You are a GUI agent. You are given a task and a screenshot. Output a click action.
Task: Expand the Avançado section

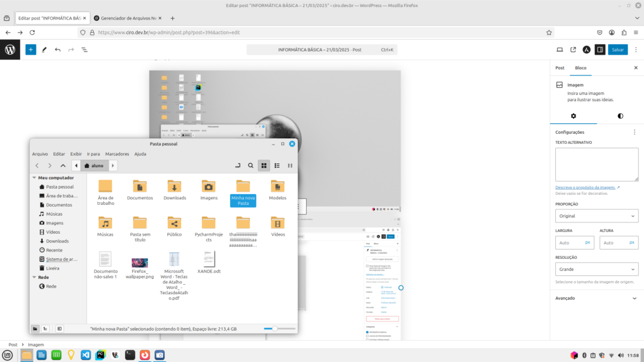point(596,298)
